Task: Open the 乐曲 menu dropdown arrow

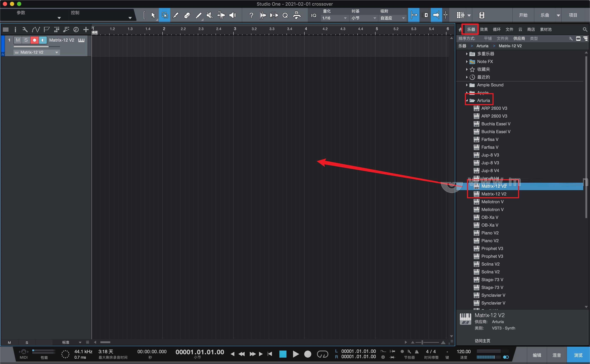Action: [x=558, y=15]
